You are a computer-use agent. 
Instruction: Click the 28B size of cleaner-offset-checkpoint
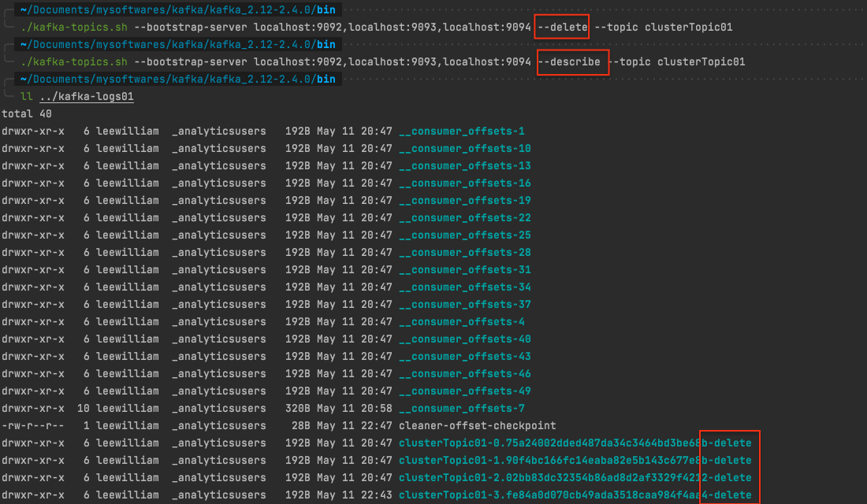(300, 425)
